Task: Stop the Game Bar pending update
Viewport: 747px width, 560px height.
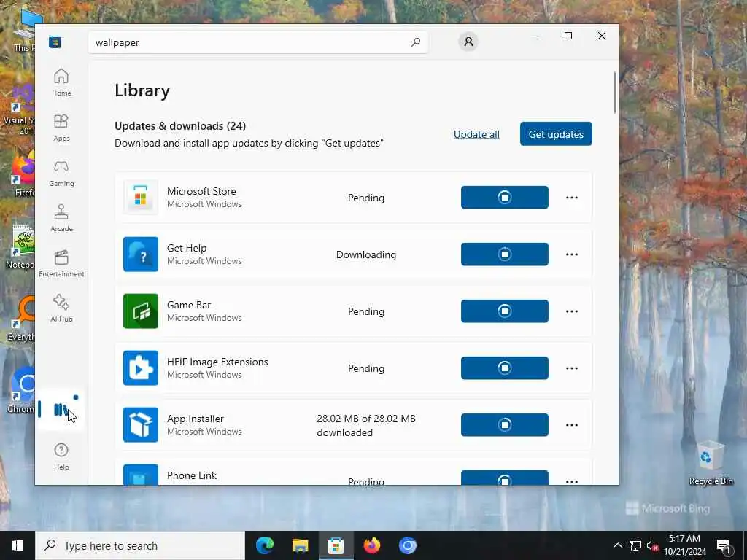Action: coord(505,311)
